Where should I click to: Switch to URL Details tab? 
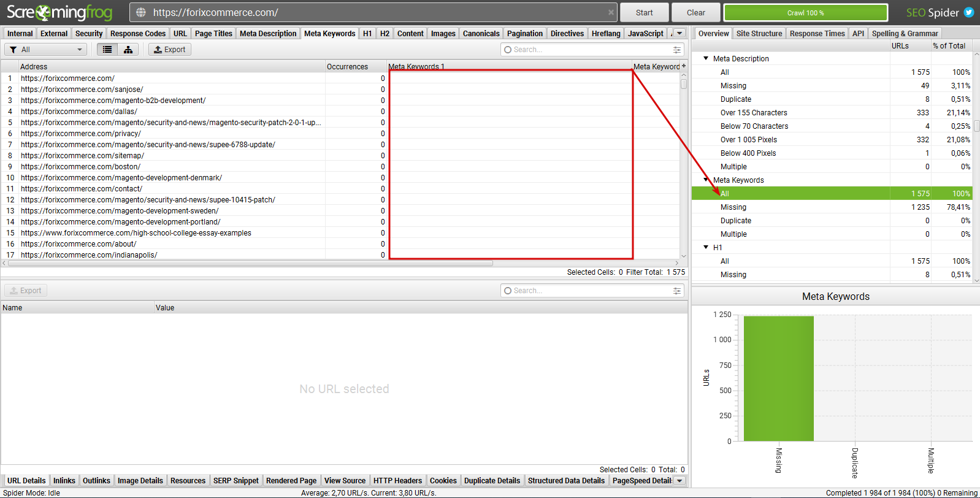pos(26,481)
